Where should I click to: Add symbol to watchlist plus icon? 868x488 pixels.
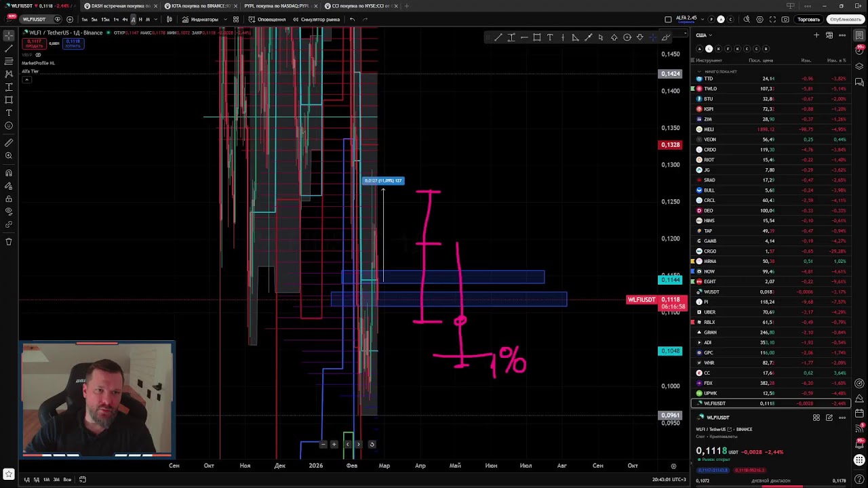click(816, 35)
